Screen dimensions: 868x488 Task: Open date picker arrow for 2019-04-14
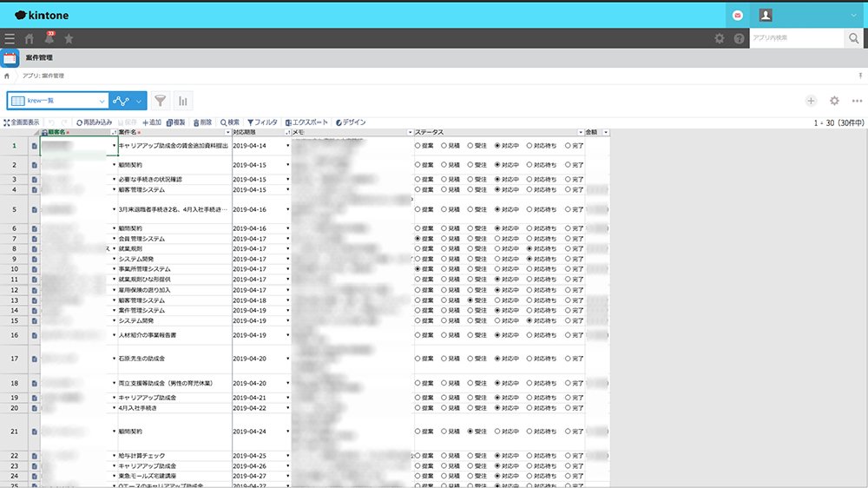(x=288, y=146)
